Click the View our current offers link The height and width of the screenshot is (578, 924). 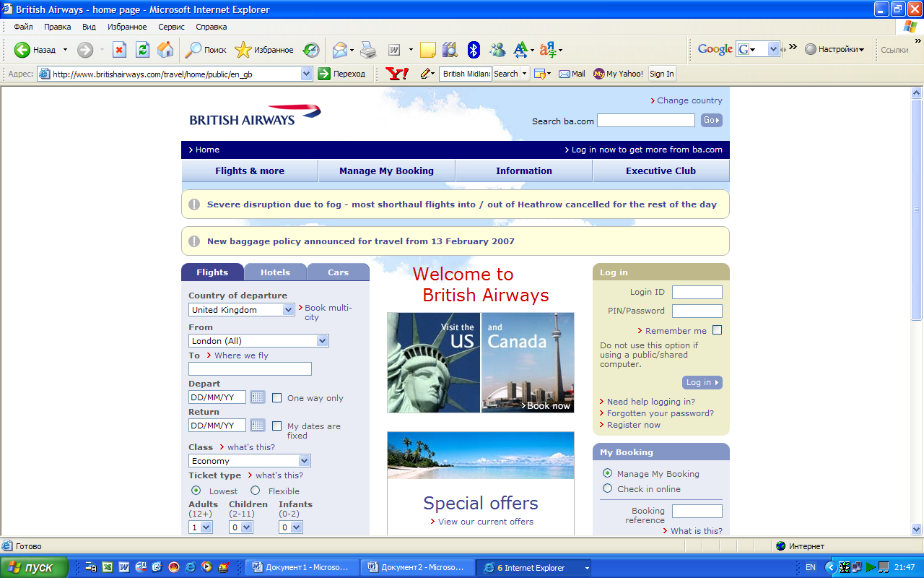[485, 522]
